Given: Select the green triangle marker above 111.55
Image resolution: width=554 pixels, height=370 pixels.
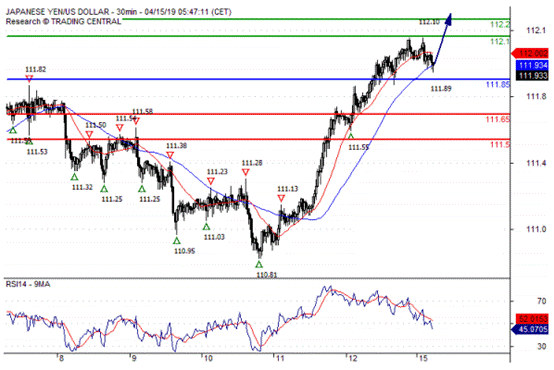Looking at the screenshot, I should coord(350,136).
